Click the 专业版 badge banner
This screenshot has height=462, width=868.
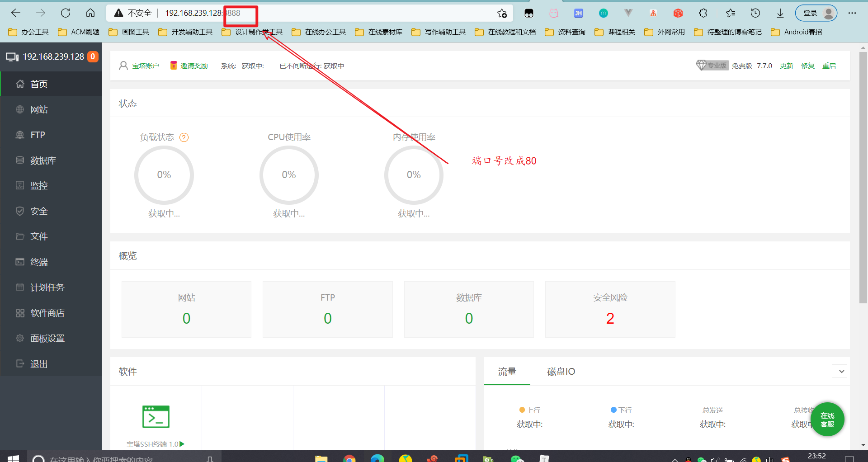712,65
